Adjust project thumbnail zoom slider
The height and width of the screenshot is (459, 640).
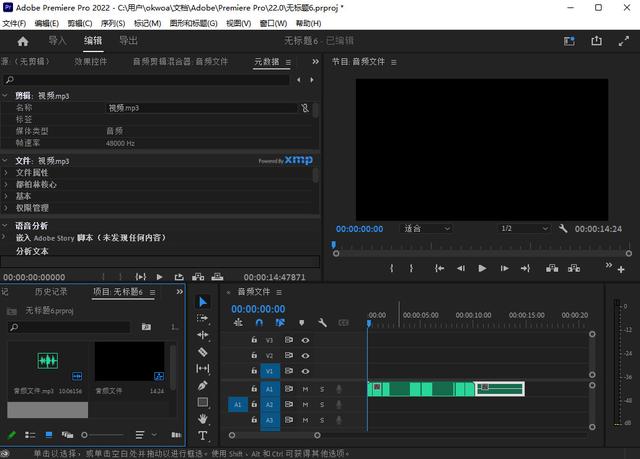[x=84, y=435]
